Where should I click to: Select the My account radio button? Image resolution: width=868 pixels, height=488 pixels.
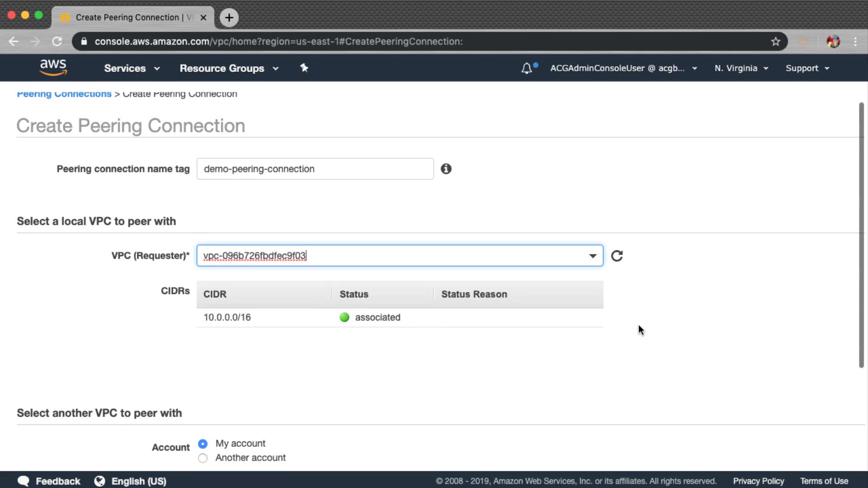203,444
